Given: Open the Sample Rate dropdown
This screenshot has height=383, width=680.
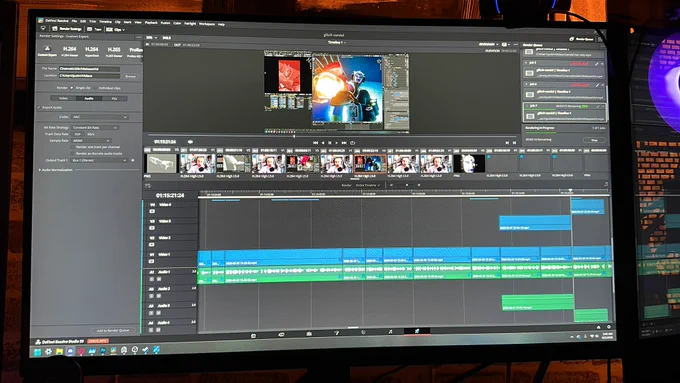Looking at the screenshot, I should [91, 141].
